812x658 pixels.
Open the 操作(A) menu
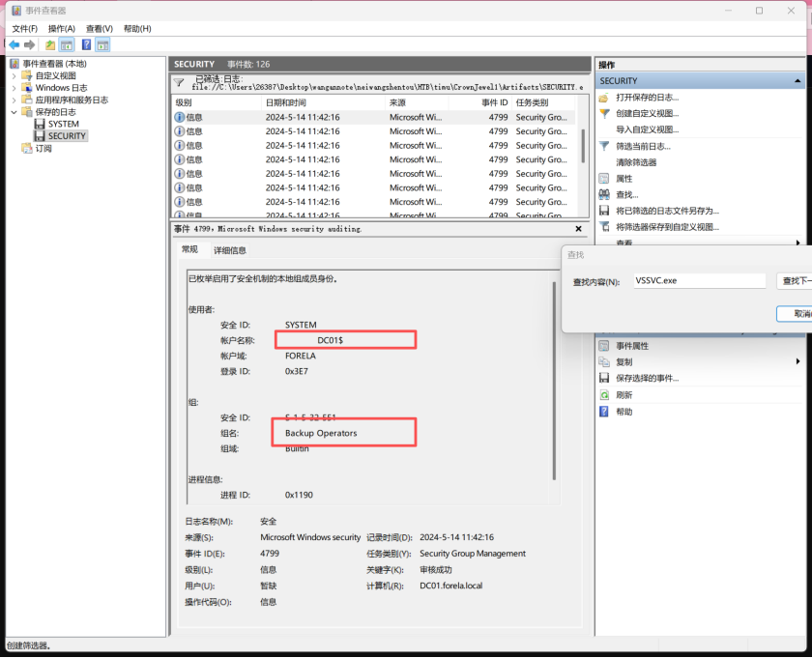tap(62, 29)
